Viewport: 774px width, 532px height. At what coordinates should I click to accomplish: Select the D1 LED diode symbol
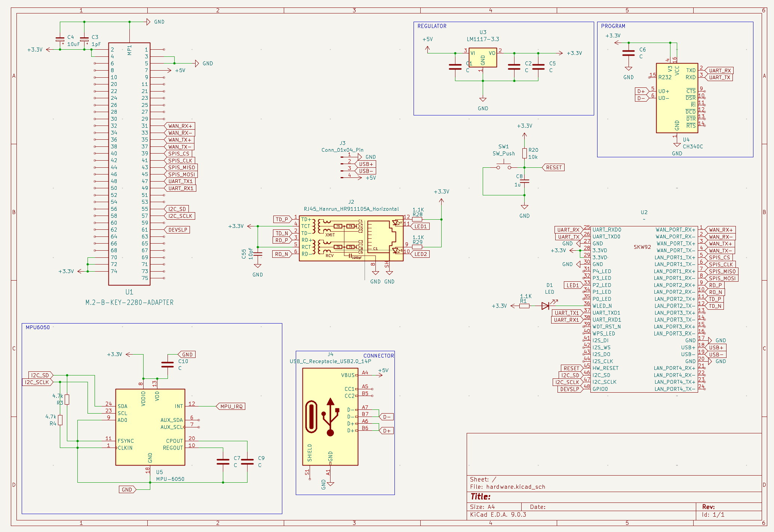(x=546, y=306)
